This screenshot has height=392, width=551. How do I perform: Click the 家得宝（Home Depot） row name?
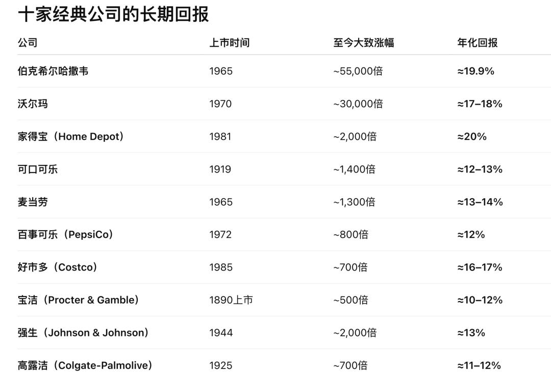71,136
